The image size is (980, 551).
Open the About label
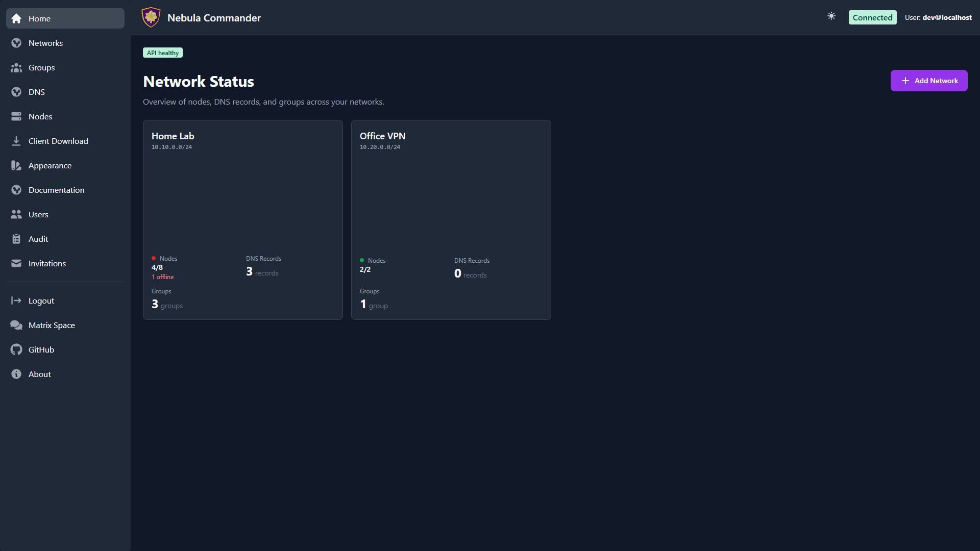(40, 374)
